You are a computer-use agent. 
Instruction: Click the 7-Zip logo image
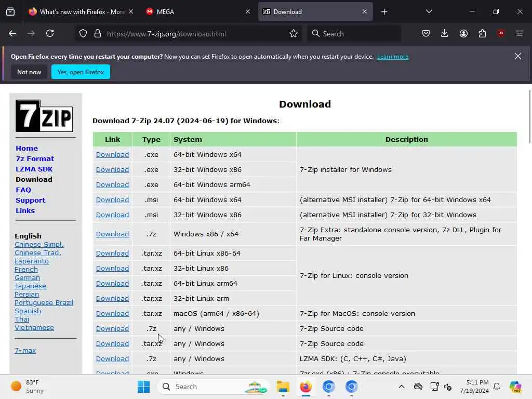[x=44, y=116]
